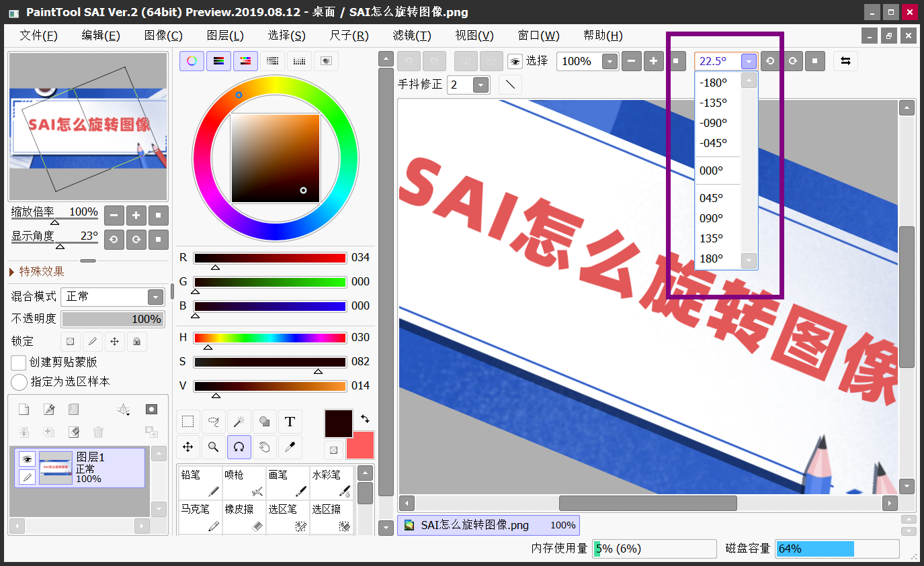This screenshot has width=924, height=566.
Task: Zoom in using toolbar plus button
Action: coord(653,61)
